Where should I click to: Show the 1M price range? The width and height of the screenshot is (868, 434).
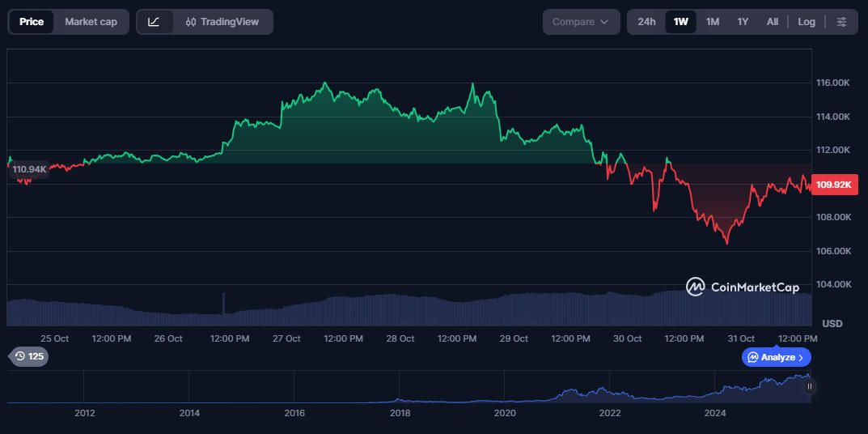point(712,22)
